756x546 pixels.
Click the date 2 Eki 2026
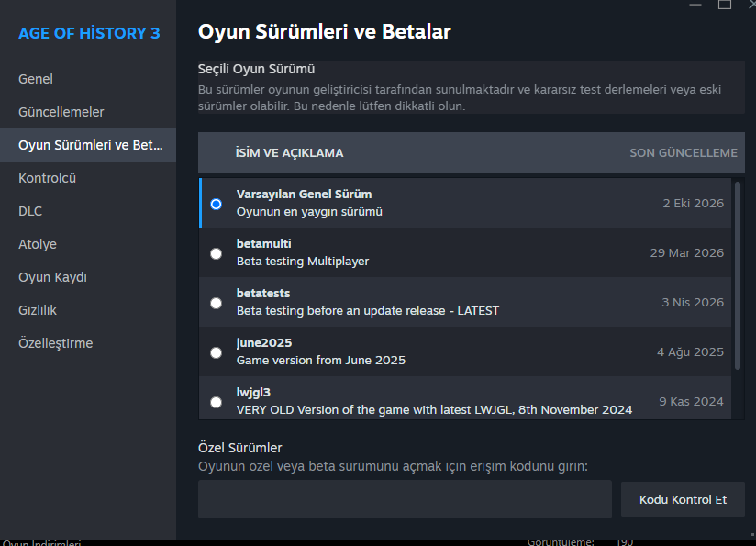coord(693,203)
